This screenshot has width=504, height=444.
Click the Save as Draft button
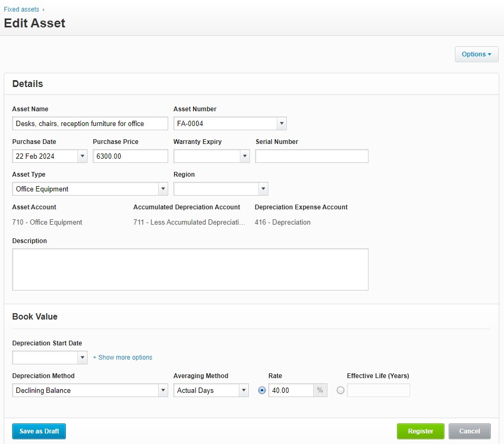[38, 431]
